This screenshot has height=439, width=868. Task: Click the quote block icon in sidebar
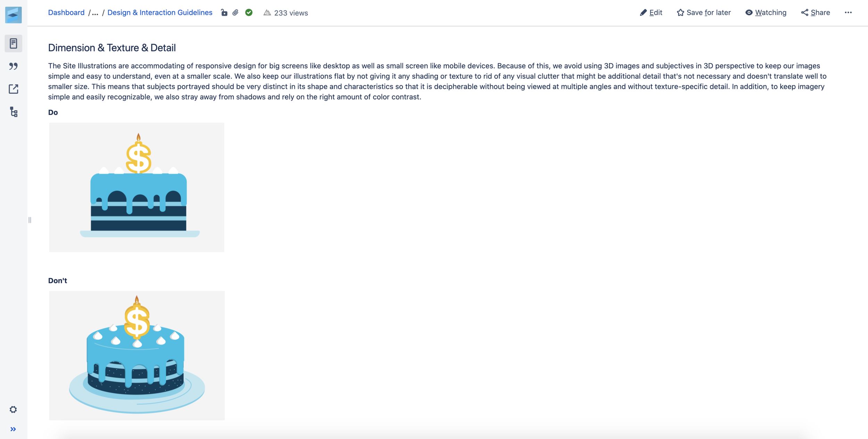(x=14, y=66)
